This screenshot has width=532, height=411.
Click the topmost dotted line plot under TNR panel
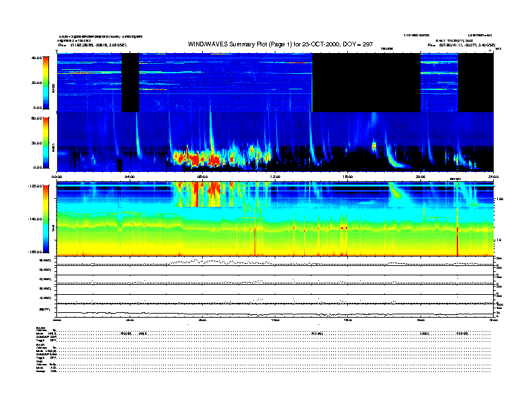tap(275, 261)
